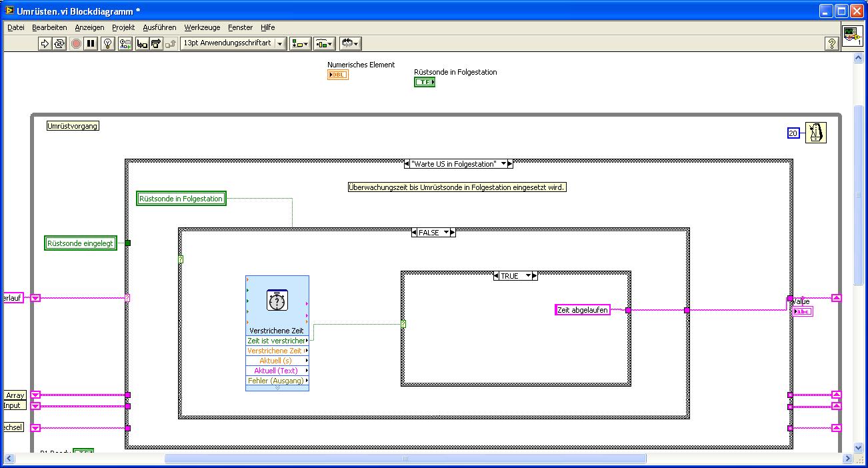Click the left shift register next to "erlauf"
Viewport: 868px width, 468px height.
[36, 298]
